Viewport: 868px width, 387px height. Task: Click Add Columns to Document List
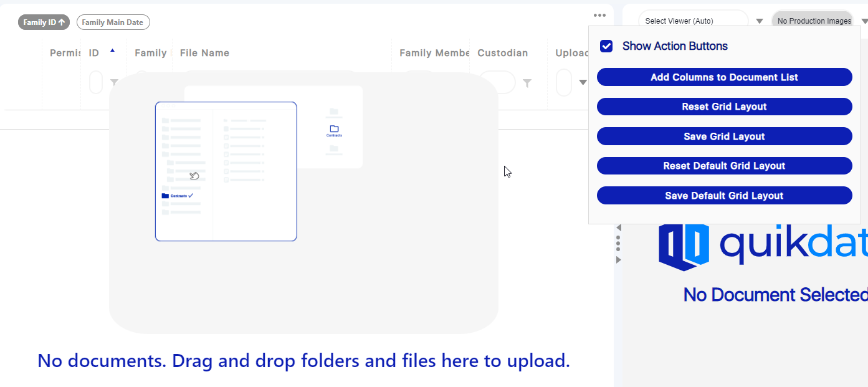point(724,77)
